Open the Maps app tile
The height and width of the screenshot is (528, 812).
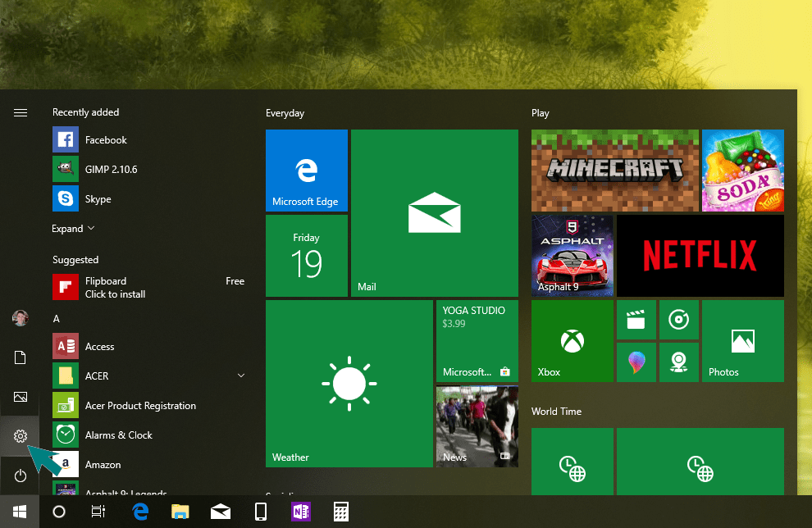[679, 362]
